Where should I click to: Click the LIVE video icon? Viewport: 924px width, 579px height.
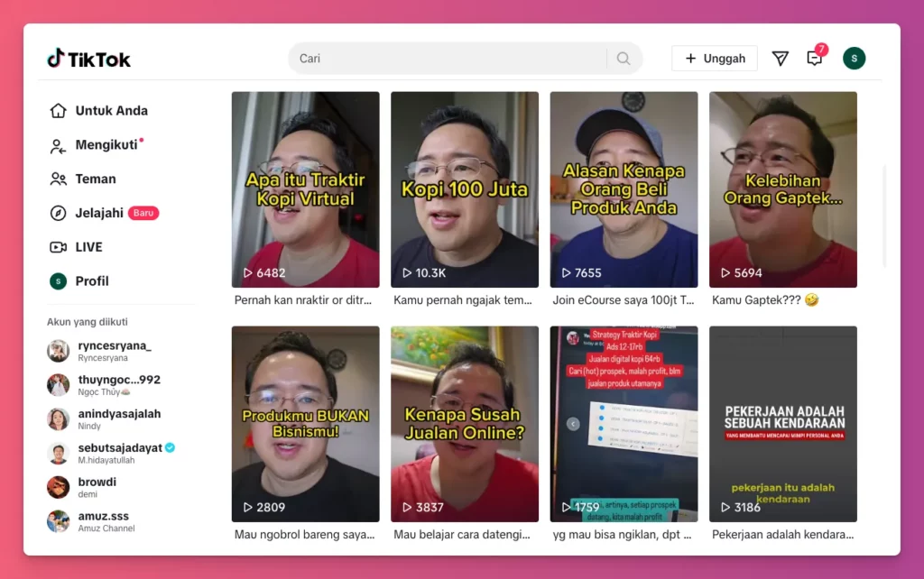(56, 247)
